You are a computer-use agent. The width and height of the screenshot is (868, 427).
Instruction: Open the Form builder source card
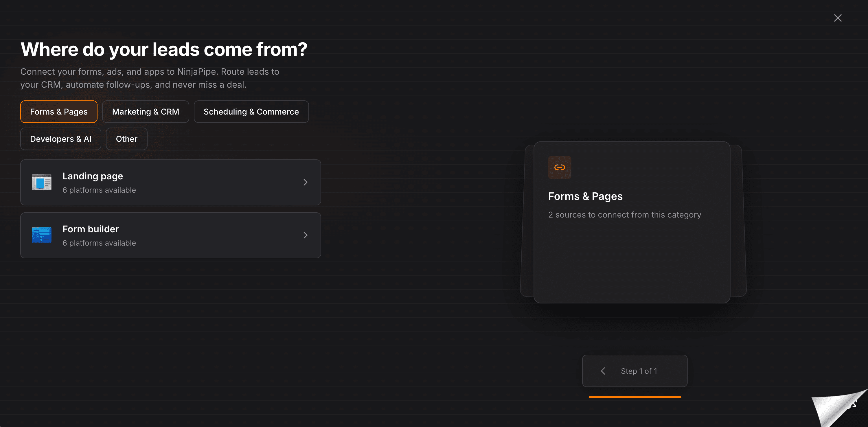coord(170,235)
